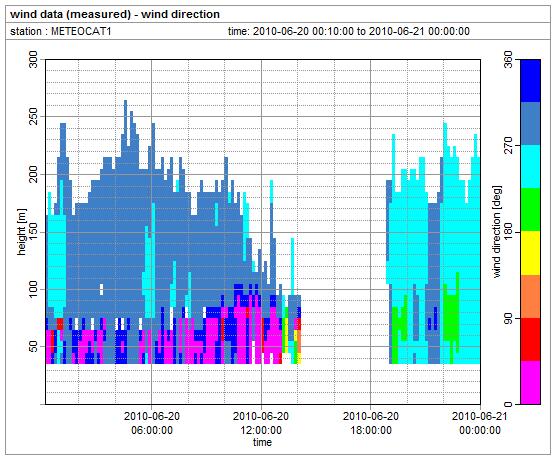Click the steel blue legend band
Screen dimensions: 556x460
coord(530,123)
